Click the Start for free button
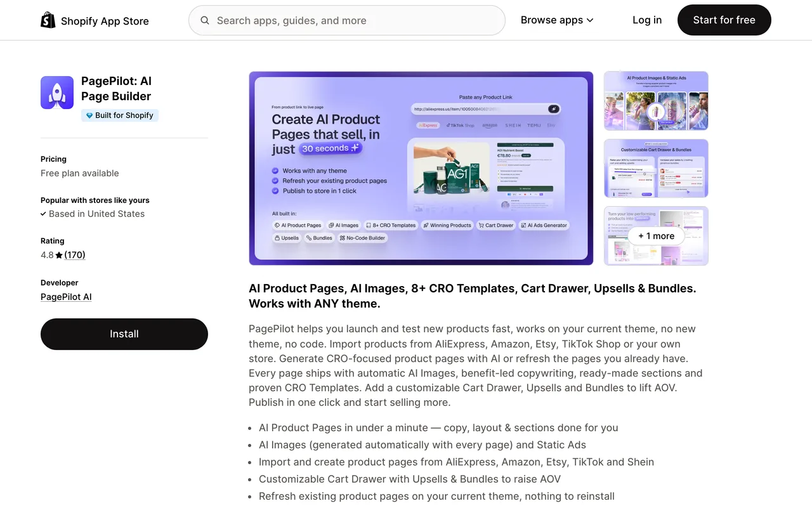Viewport: 812px width, 520px height. pyautogui.click(x=724, y=20)
